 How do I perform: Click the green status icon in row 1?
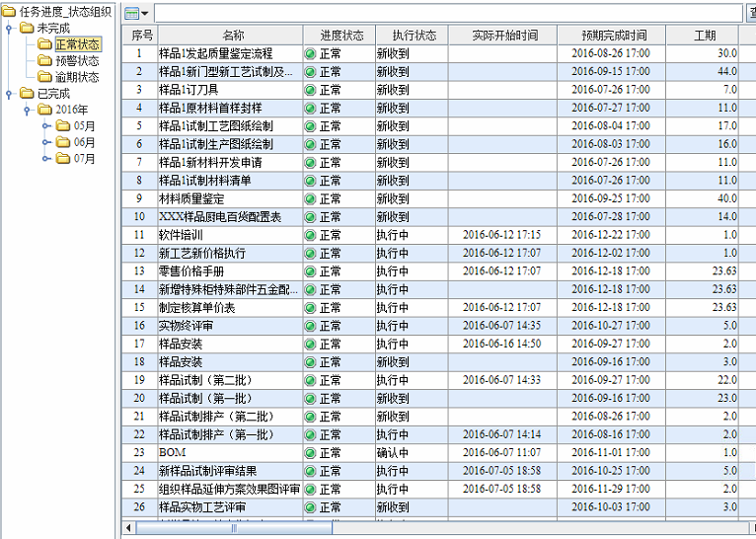click(x=310, y=53)
